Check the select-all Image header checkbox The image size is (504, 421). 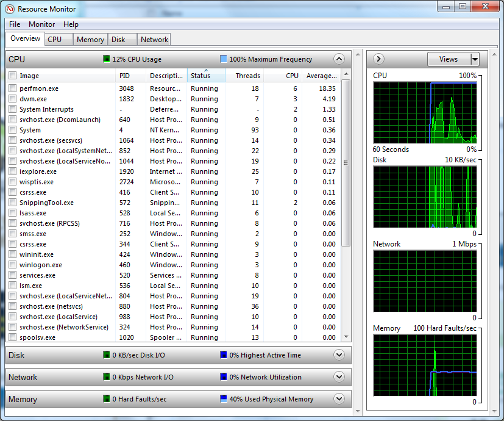[13, 75]
